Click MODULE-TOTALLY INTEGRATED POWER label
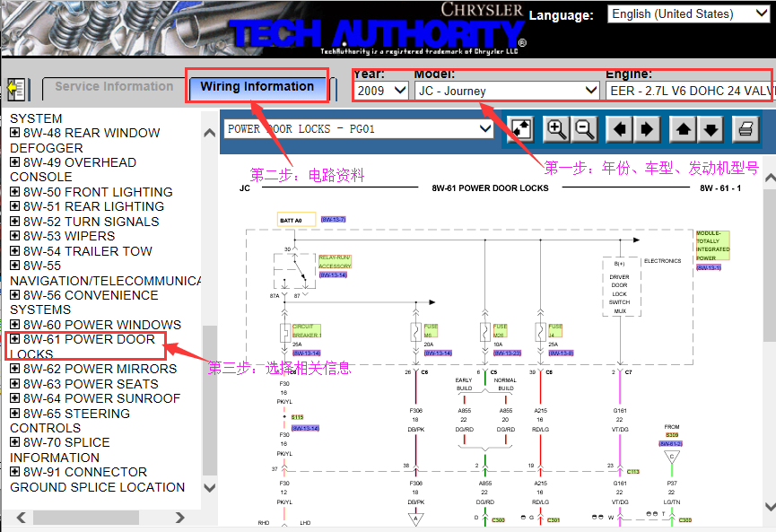The width and height of the screenshot is (776, 532). point(712,246)
